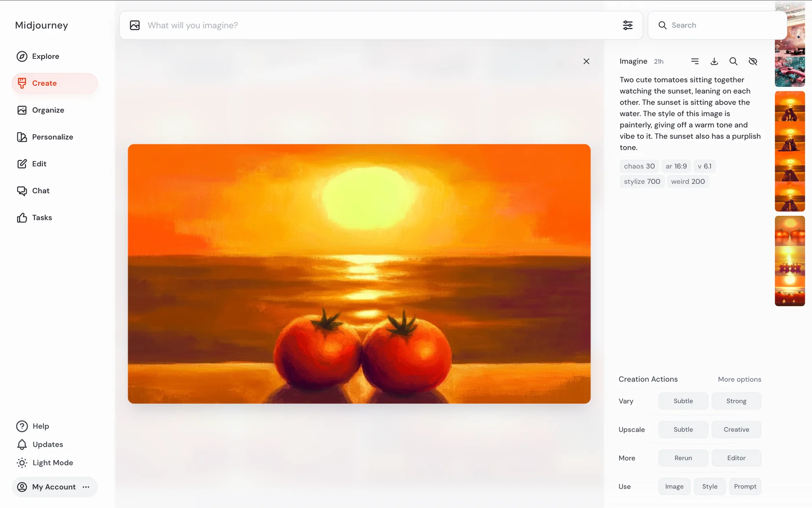
Task: Open My Account three-dots menu
Action: (x=86, y=487)
